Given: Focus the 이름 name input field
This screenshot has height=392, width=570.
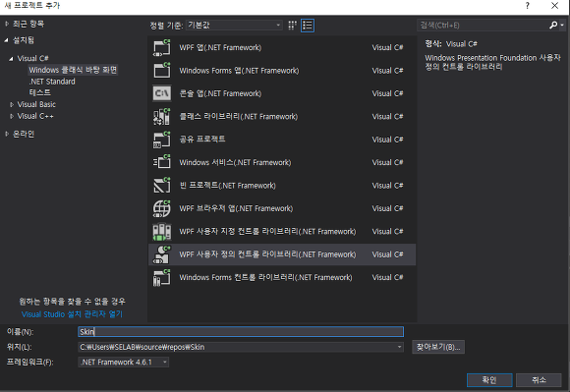Looking at the screenshot, I should (x=241, y=332).
